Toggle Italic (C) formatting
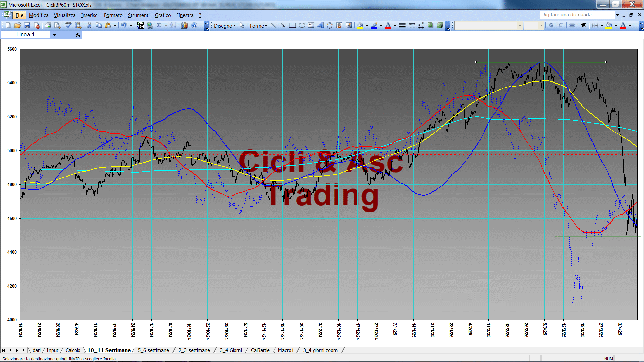This screenshot has width=644, height=362. point(560,25)
